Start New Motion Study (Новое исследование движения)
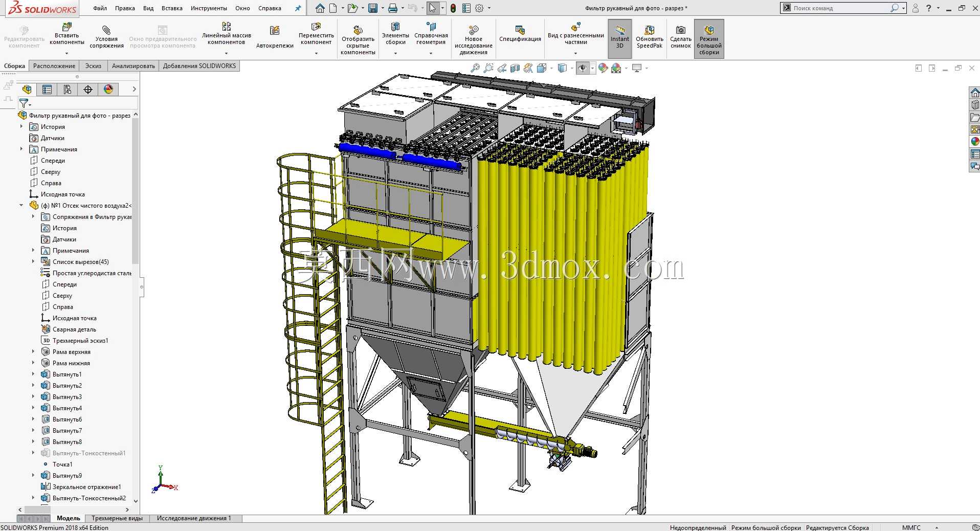The height and width of the screenshot is (531, 980). click(x=473, y=39)
